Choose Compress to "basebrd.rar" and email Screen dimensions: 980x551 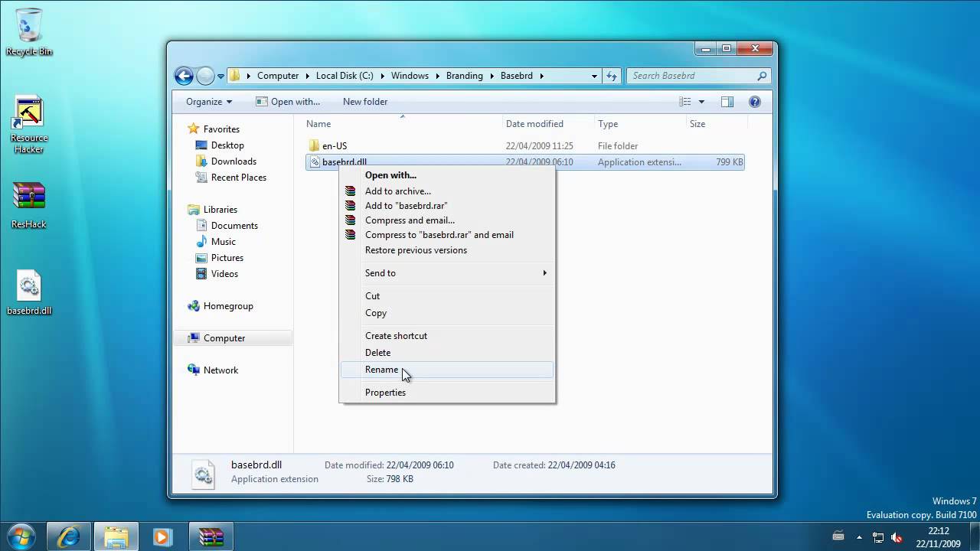coord(446,235)
